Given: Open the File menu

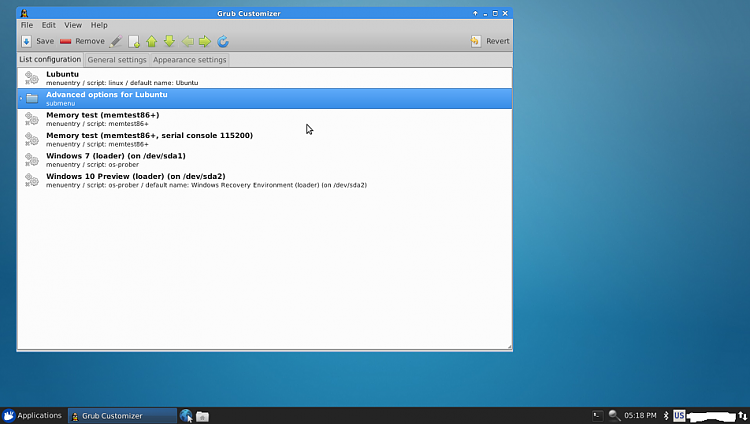Looking at the screenshot, I should pyautogui.click(x=27, y=25).
